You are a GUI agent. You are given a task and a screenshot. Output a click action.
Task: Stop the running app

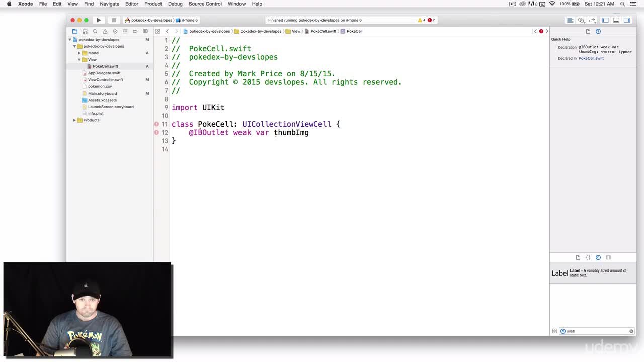point(114,20)
